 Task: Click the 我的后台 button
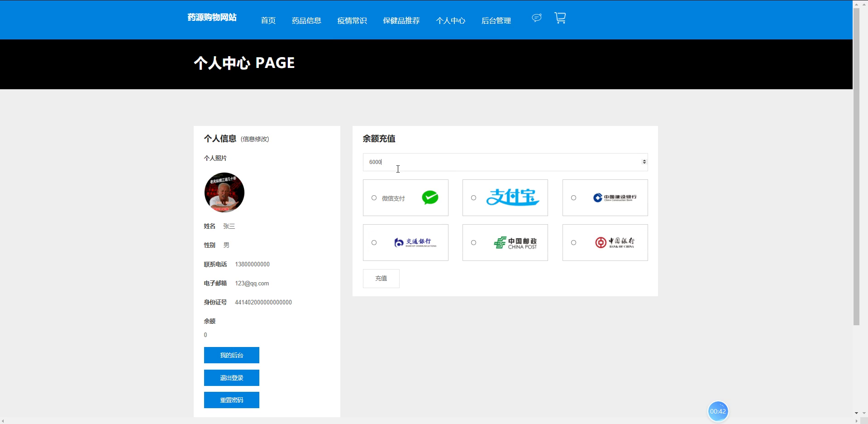(231, 355)
